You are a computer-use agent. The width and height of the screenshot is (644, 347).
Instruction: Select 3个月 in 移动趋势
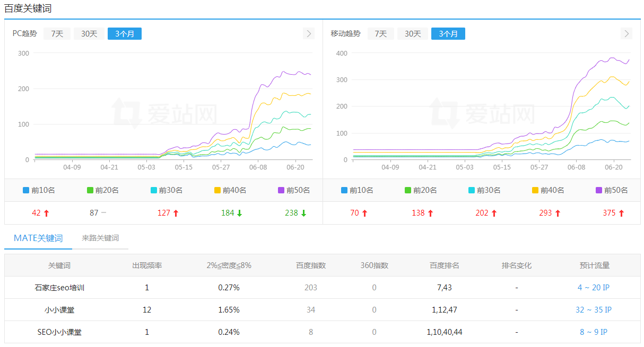[x=448, y=33]
